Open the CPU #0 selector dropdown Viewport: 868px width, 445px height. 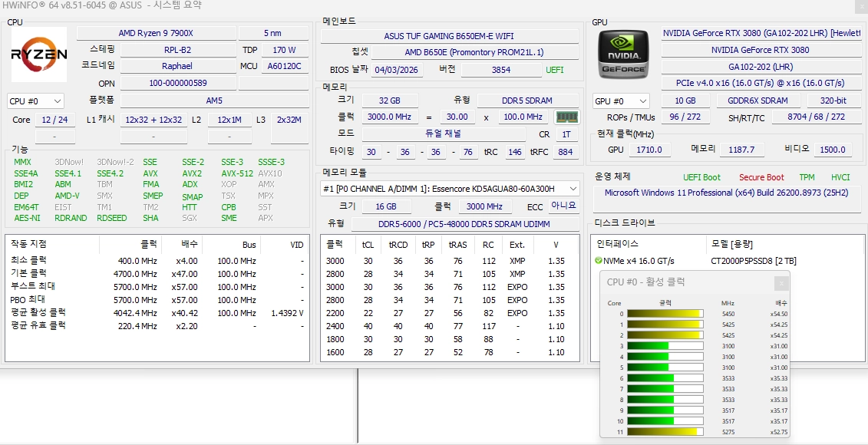[35, 101]
